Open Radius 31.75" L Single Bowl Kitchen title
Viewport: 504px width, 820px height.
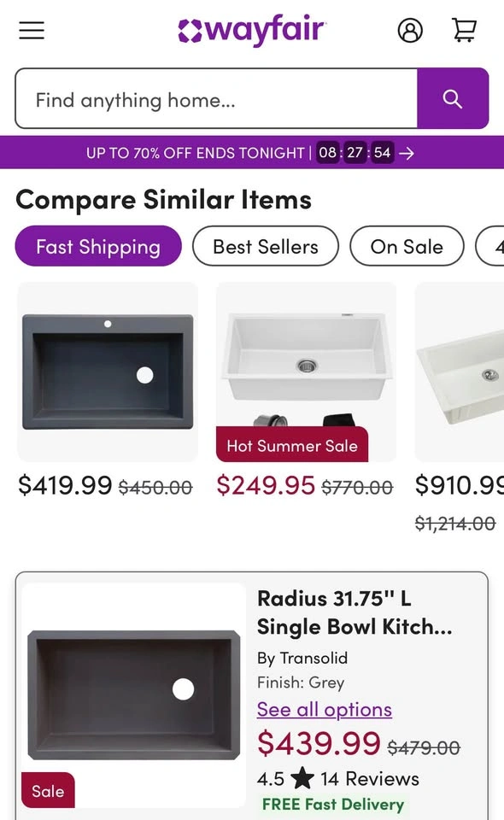(x=355, y=612)
